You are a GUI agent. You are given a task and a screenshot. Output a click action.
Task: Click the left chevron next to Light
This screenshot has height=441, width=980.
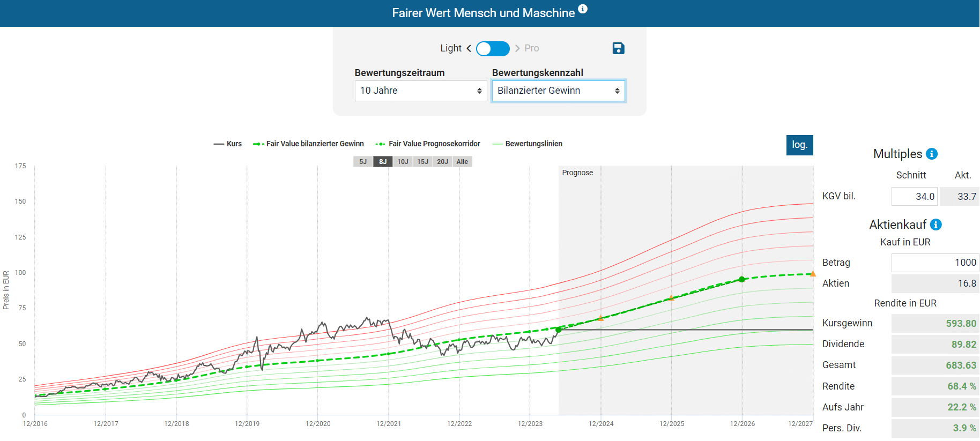pyautogui.click(x=469, y=48)
